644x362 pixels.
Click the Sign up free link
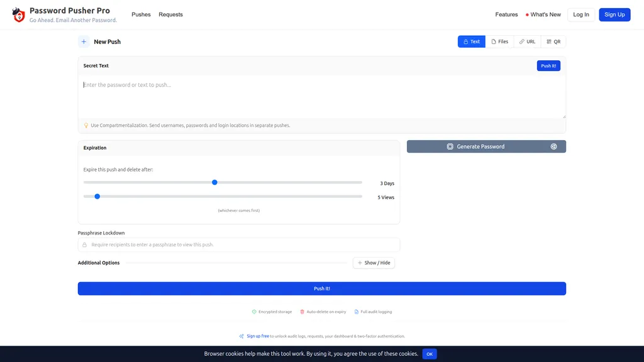[x=257, y=336]
